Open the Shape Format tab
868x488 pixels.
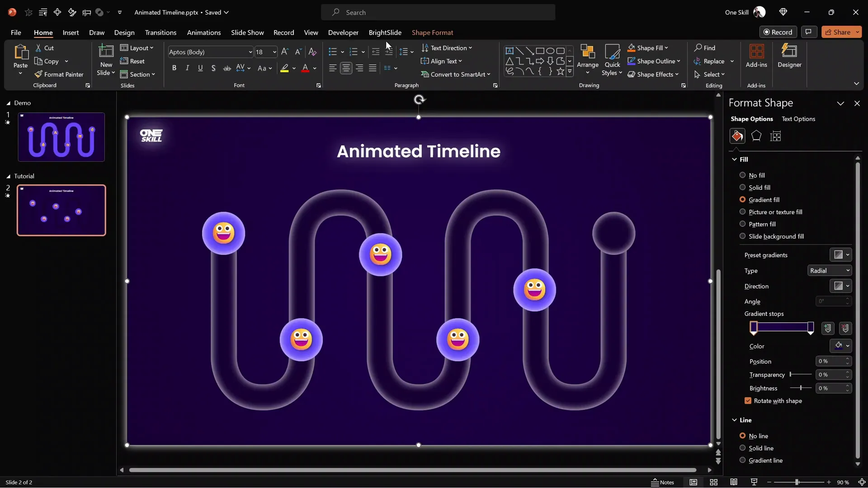(x=432, y=33)
